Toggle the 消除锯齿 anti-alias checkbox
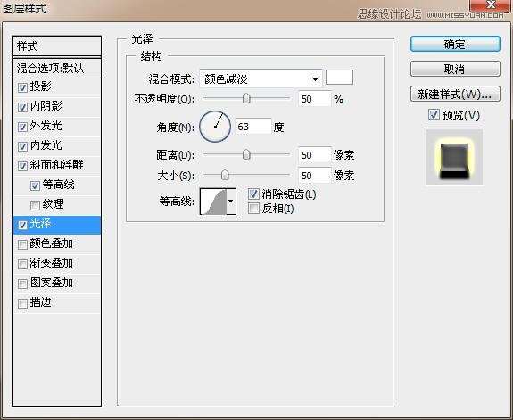The width and height of the screenshot is (513, 420). tap(253, 194)
